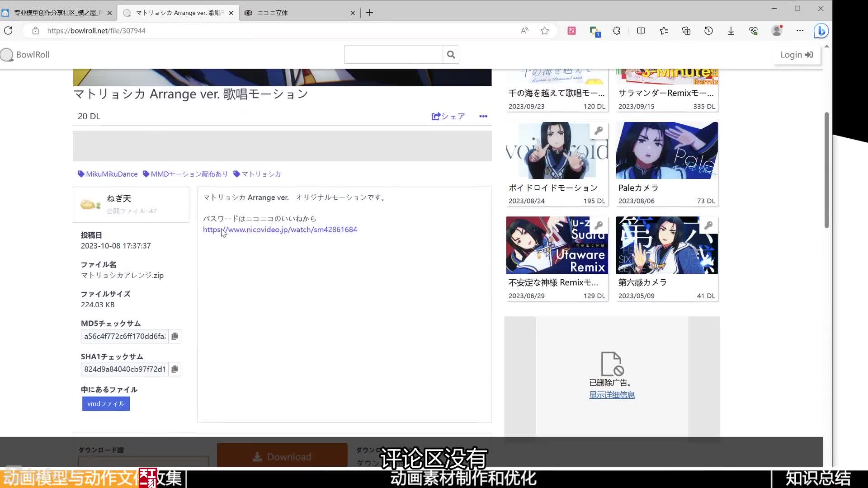Click scrollbar up arrow

[826, 47]
